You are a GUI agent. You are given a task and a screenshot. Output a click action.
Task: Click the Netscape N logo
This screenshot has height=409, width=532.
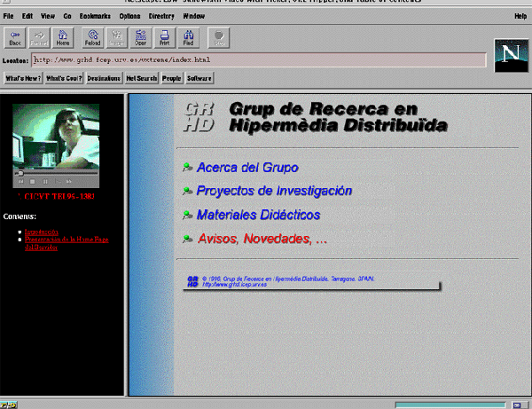click(509, 53)
